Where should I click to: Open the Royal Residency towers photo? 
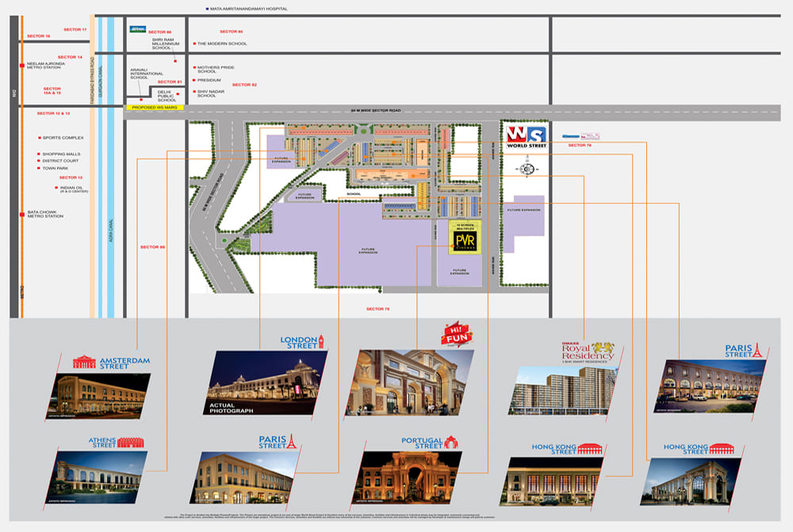coord(563,391)
